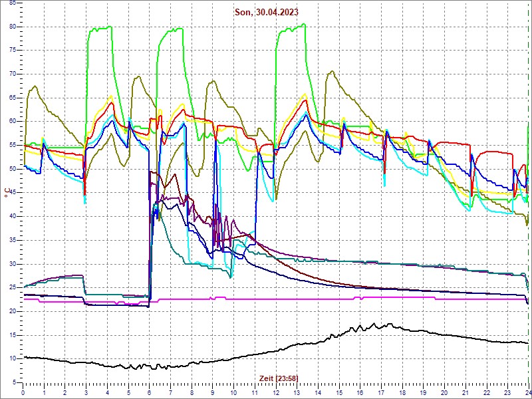Select the 30 value on the temperature axis
532x399 pixels.
[x=11, y=264]
